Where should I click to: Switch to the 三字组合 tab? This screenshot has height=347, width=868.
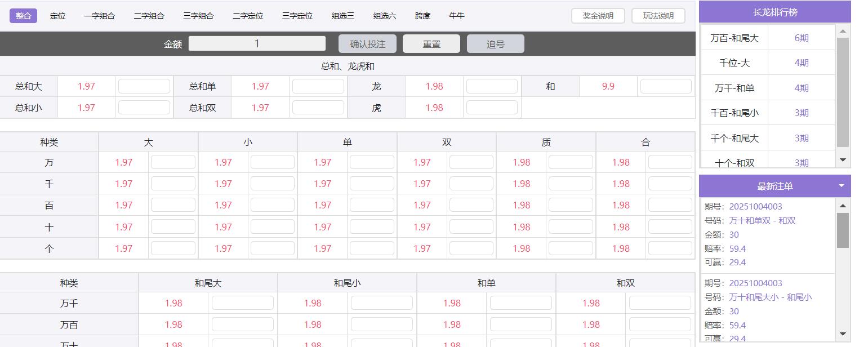(198, 16)
